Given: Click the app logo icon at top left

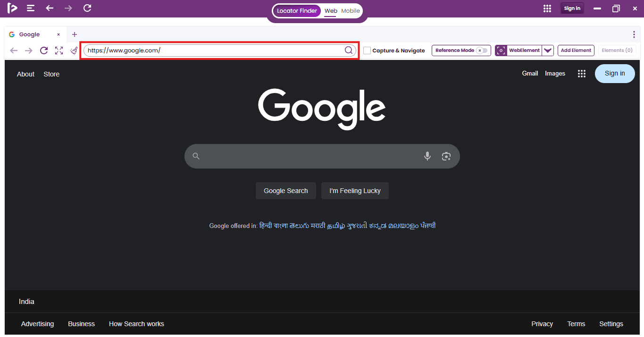Looking at the screenshot, I should (x=12, y=8).
